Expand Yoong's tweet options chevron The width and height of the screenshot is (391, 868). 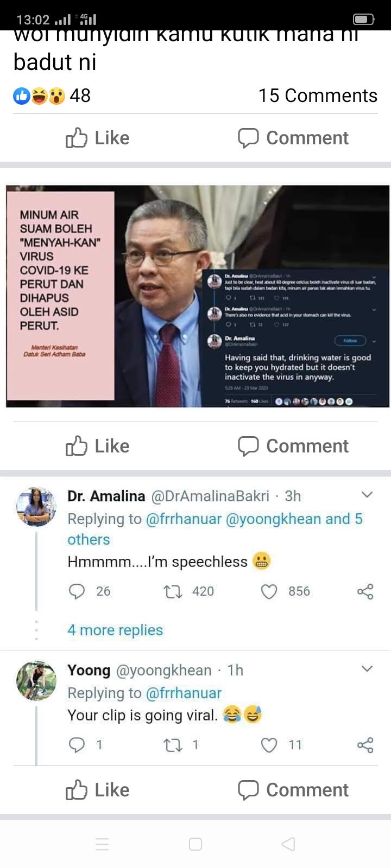(x=367, y=668)
